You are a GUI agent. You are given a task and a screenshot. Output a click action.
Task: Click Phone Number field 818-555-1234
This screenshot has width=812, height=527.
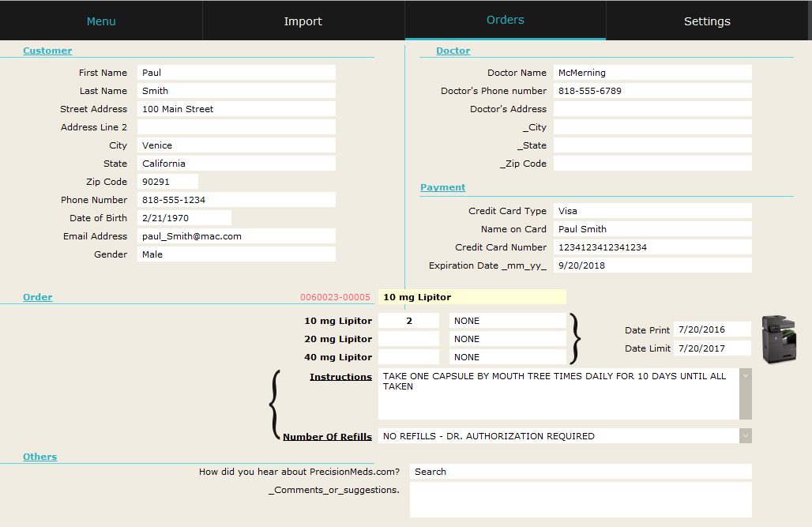[236, 200]
